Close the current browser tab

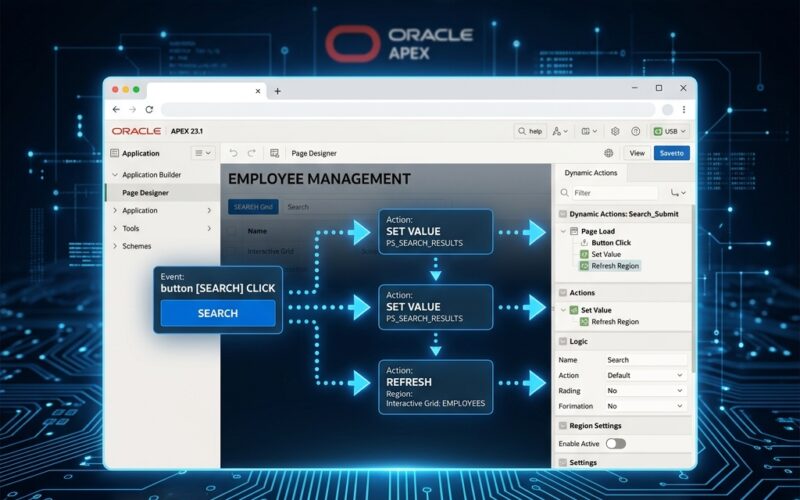tap(258, 91)
